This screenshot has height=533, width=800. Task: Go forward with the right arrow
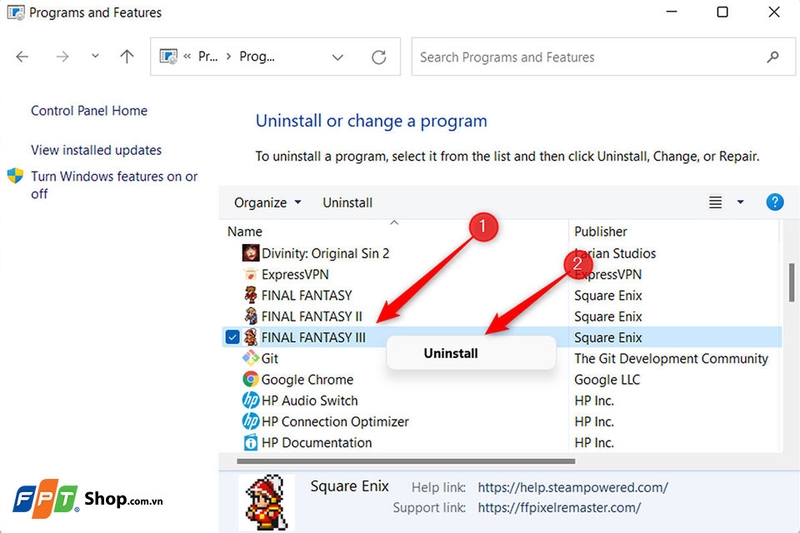click(x=62, y=57)
